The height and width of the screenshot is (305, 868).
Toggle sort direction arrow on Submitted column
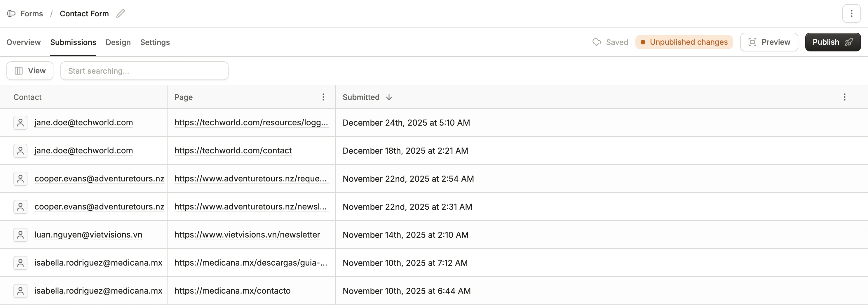tap(389, 97)
